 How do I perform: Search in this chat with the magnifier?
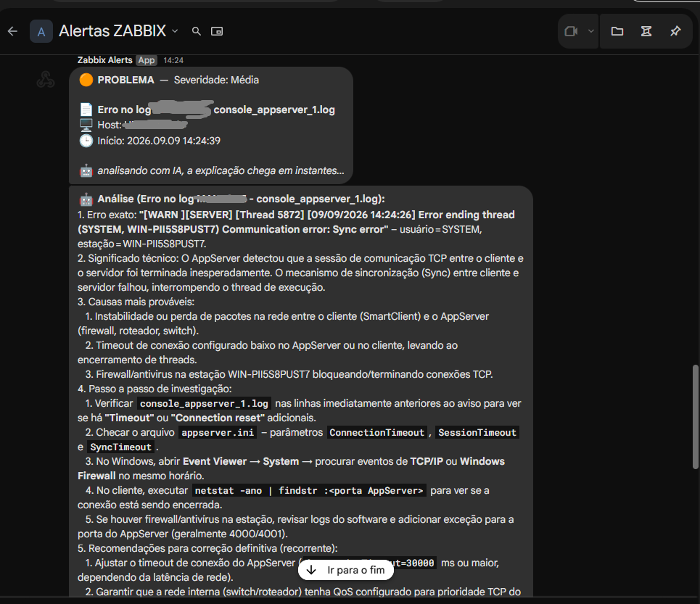coord(196,31)
